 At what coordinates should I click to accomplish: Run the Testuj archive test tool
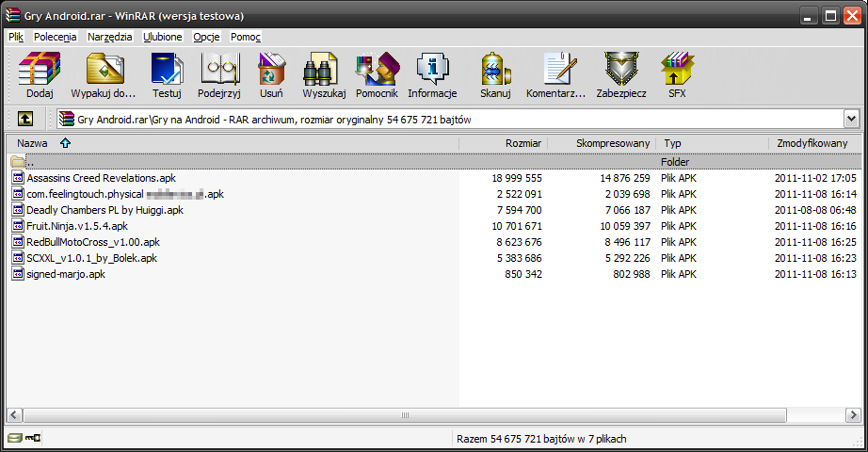coord(167,75)
